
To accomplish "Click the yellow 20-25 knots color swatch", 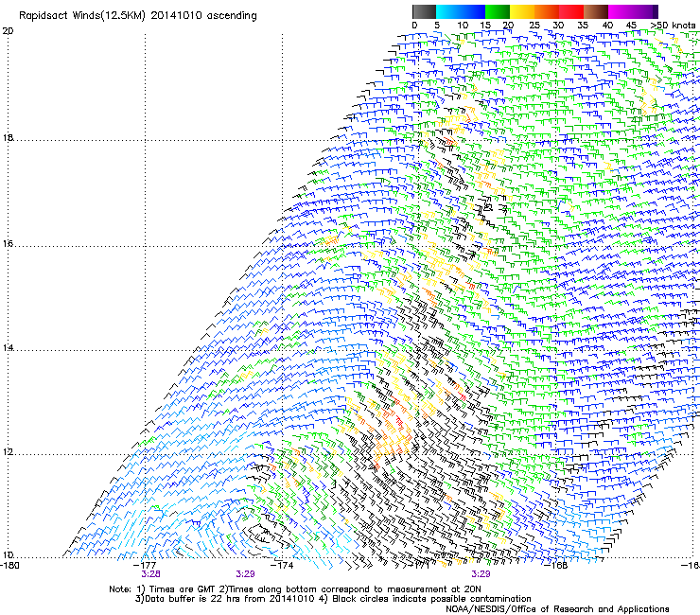I will pos(521,11).
